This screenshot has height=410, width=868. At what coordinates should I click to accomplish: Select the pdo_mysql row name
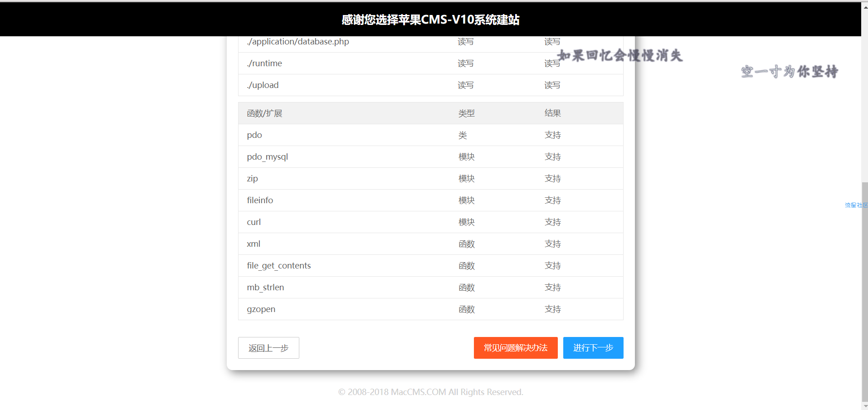[268, 156]
